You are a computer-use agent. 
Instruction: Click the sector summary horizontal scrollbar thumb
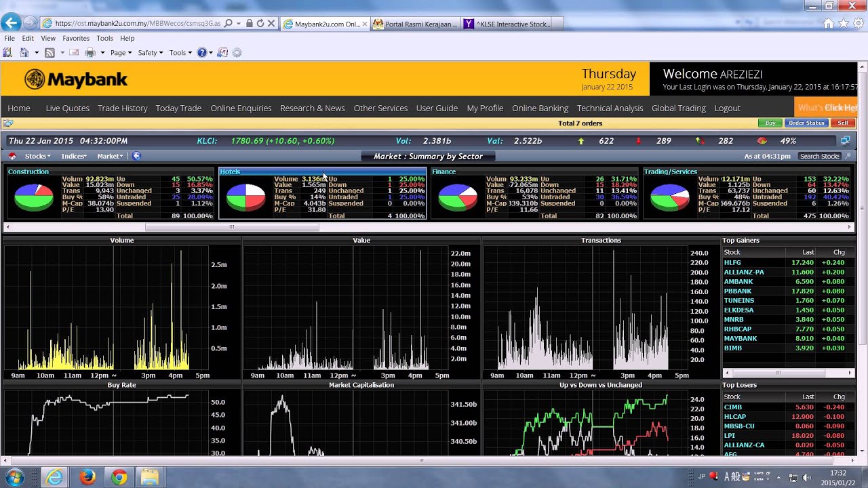click(231, 227)
